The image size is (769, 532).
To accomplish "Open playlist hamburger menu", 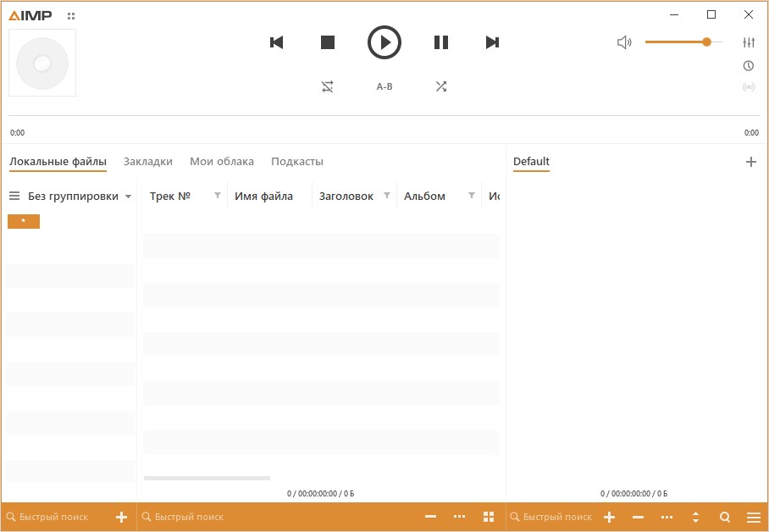I will pos(754,517).
